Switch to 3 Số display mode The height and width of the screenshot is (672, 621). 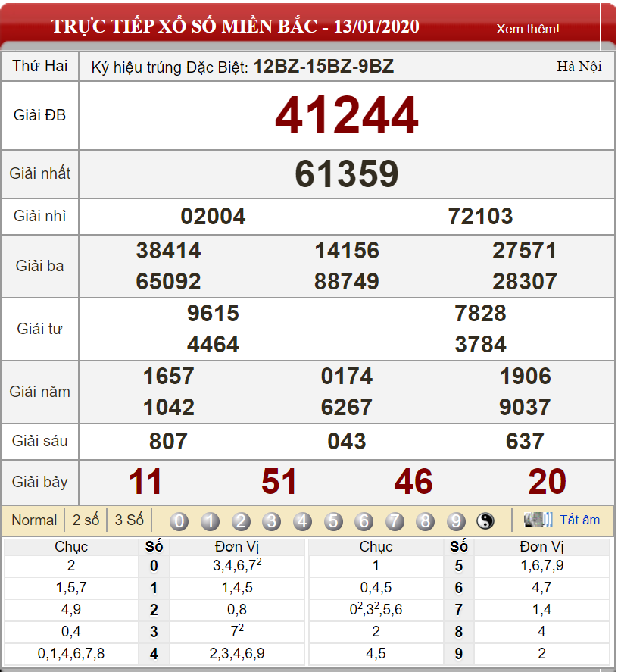pyautogui.click(x=129, y=520)
